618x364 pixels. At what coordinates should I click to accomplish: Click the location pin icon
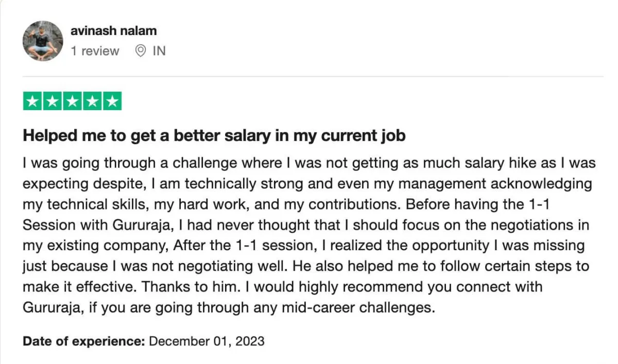click(x=141, y=51)
